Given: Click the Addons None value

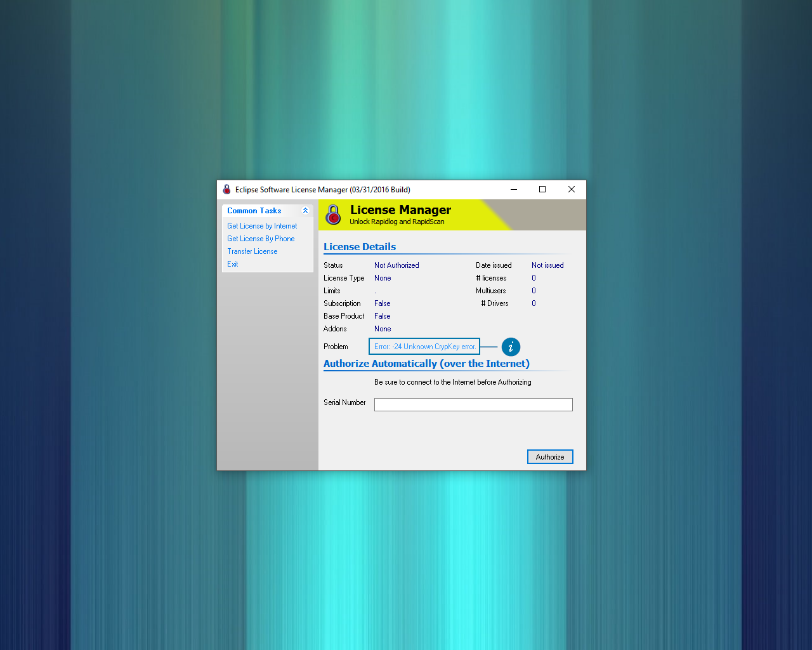Looking at the screenshot, I should point(383,329).
